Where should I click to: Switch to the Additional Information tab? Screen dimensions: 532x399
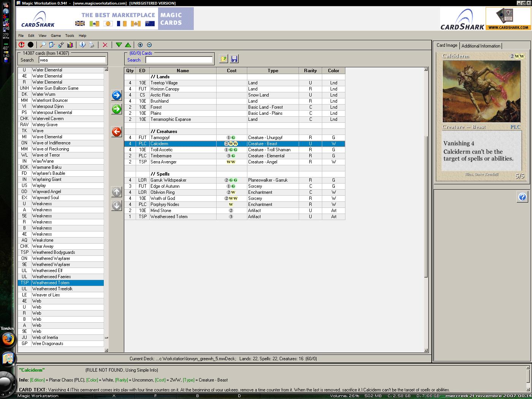481,46
